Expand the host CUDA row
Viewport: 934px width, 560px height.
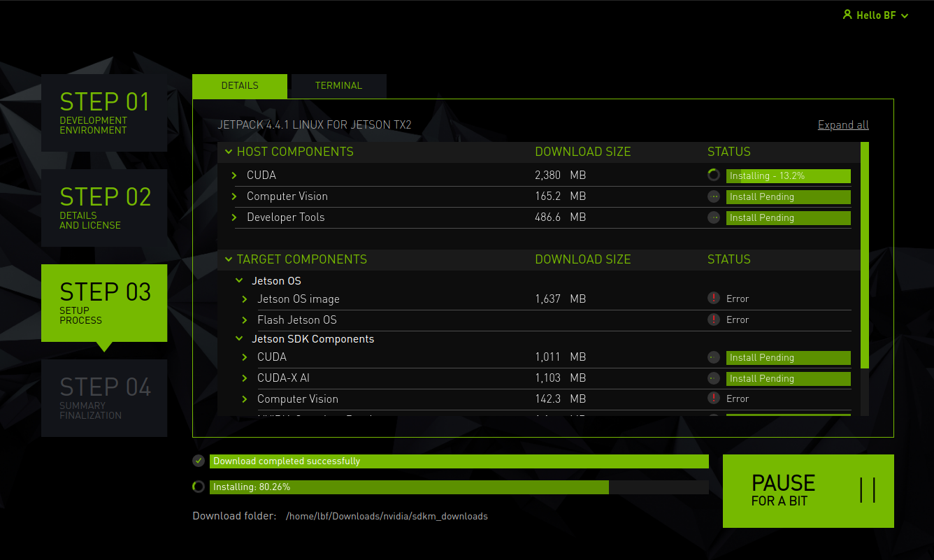pos(234,175)
